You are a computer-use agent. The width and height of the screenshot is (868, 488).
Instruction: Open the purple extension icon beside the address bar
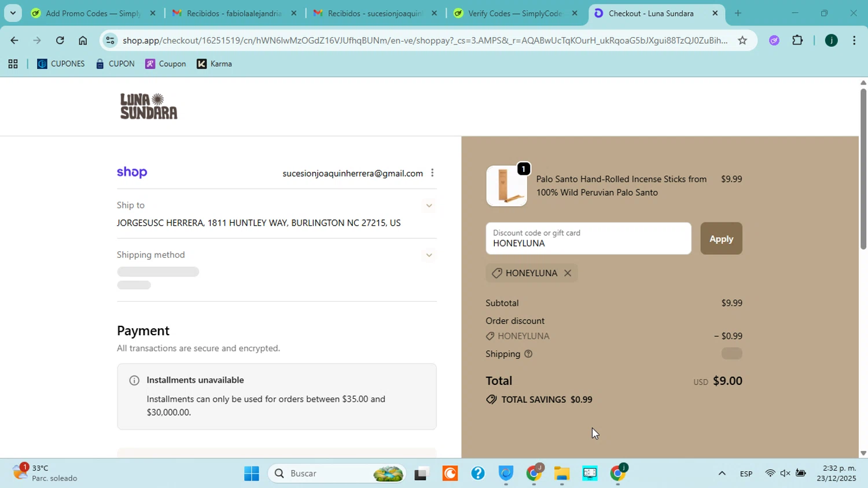click(774, 41)
